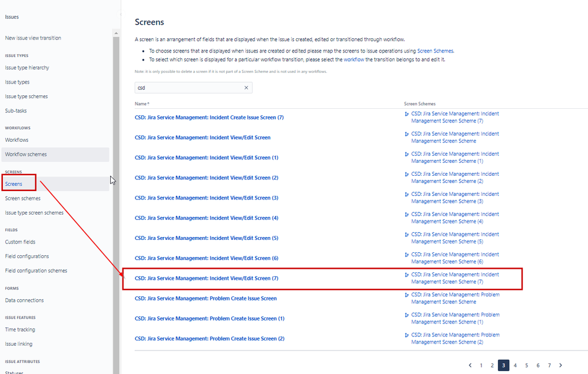Open Issue type screen schemes in sidebar
The height and width of the screenshot is (374, 588).
click(34, 213)
